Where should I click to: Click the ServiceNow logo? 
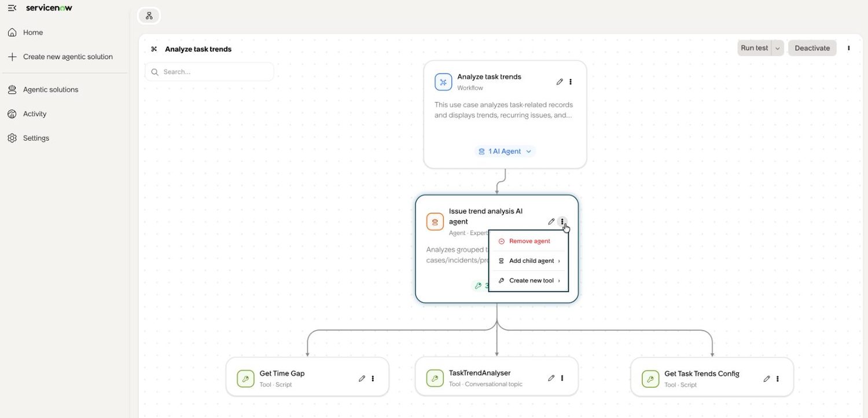[x=49, y=8]
